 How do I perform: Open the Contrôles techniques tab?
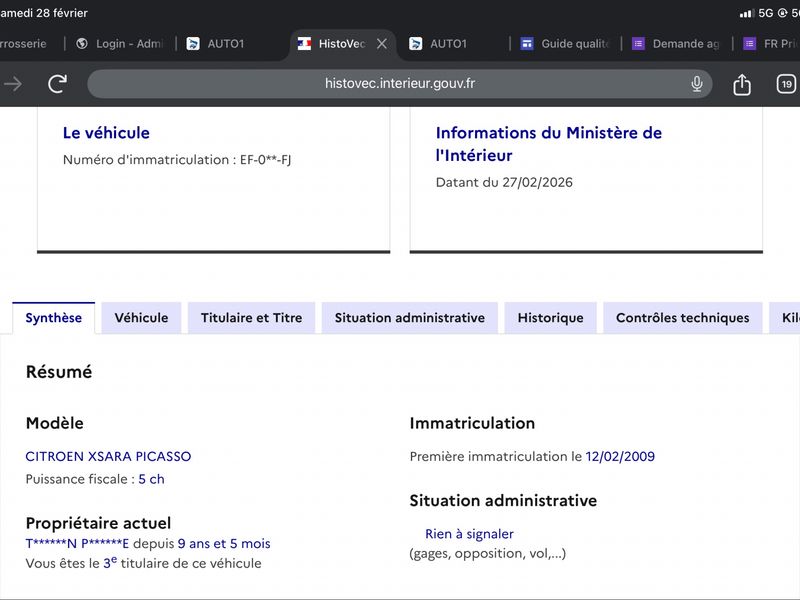[682, 318]
